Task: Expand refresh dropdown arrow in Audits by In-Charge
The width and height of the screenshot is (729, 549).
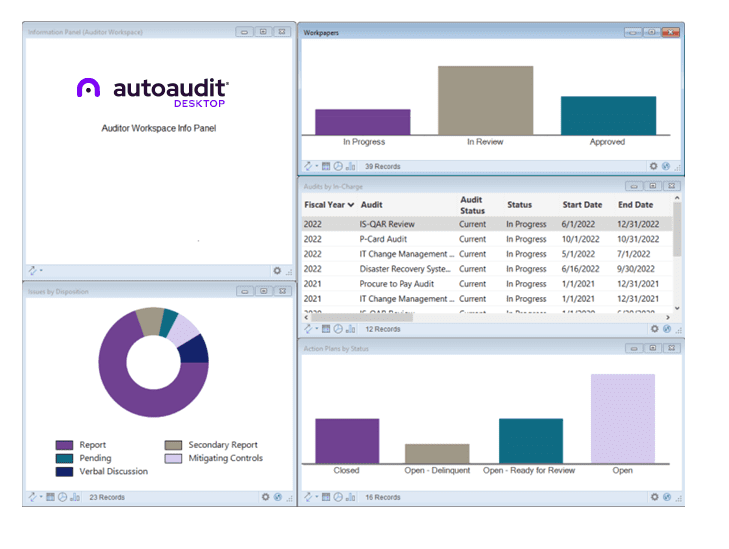Action: [317, 329]
